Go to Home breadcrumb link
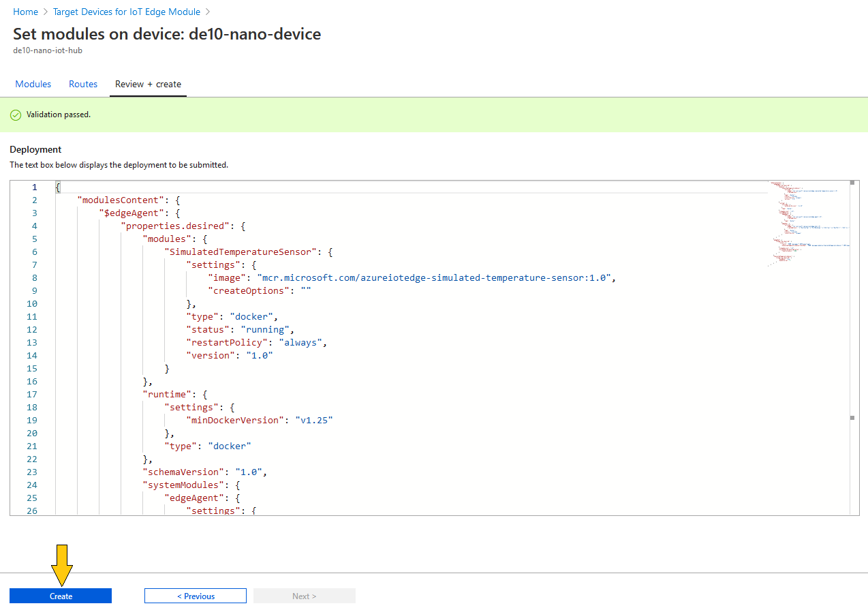868x608 pixels. point(25,12)
